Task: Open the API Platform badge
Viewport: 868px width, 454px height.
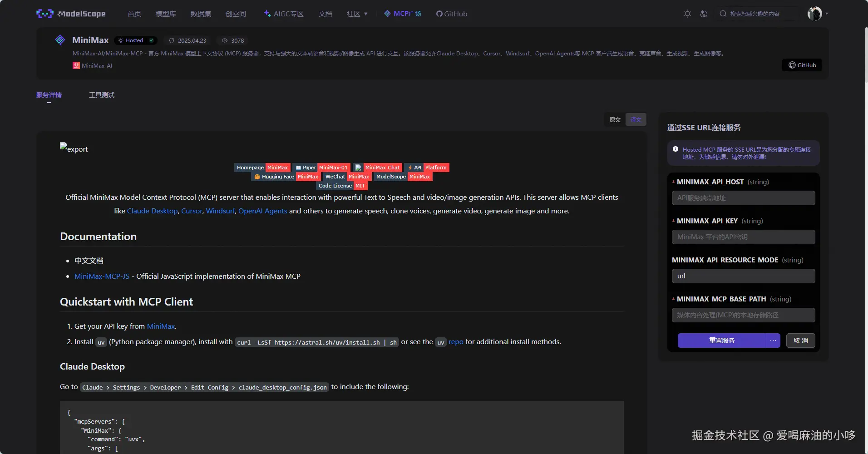Action: [x=427, y=168]
